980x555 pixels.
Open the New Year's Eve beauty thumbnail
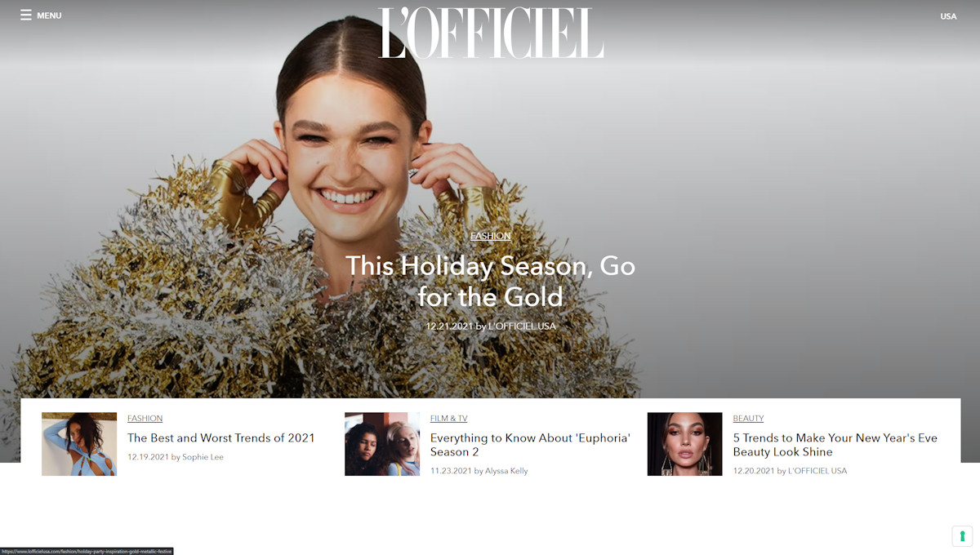pos(685,444)
